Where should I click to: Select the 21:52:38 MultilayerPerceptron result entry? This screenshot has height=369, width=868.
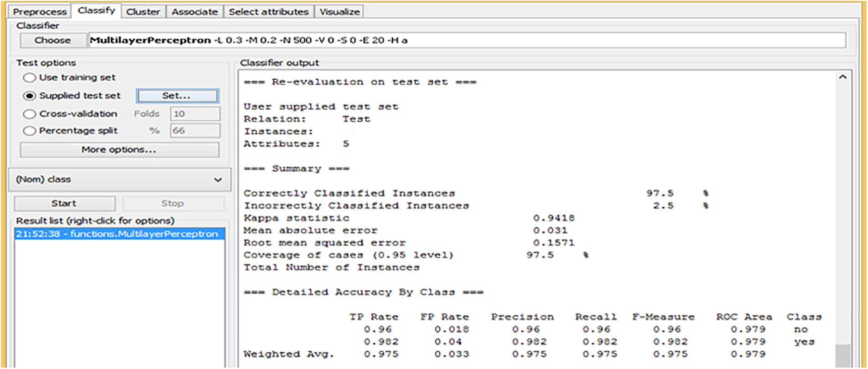(118, 234)
